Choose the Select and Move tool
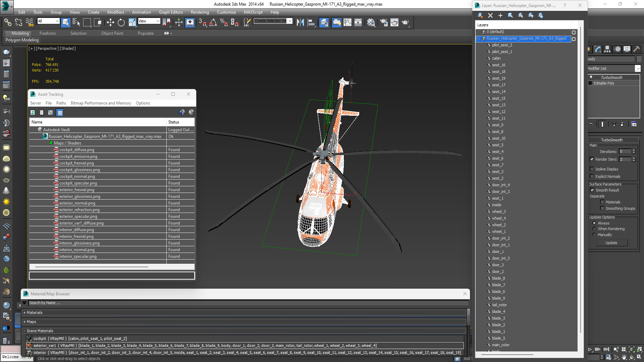The width and height of the screenshot is (644, 362). click(x=110, y=22)
